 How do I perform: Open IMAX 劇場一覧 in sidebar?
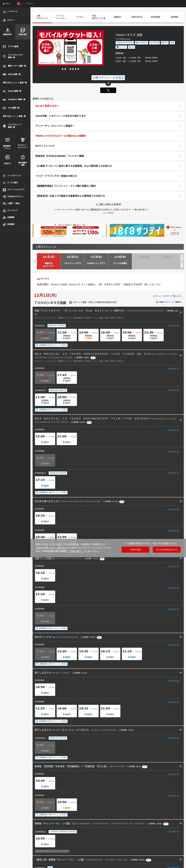[15, 74]
